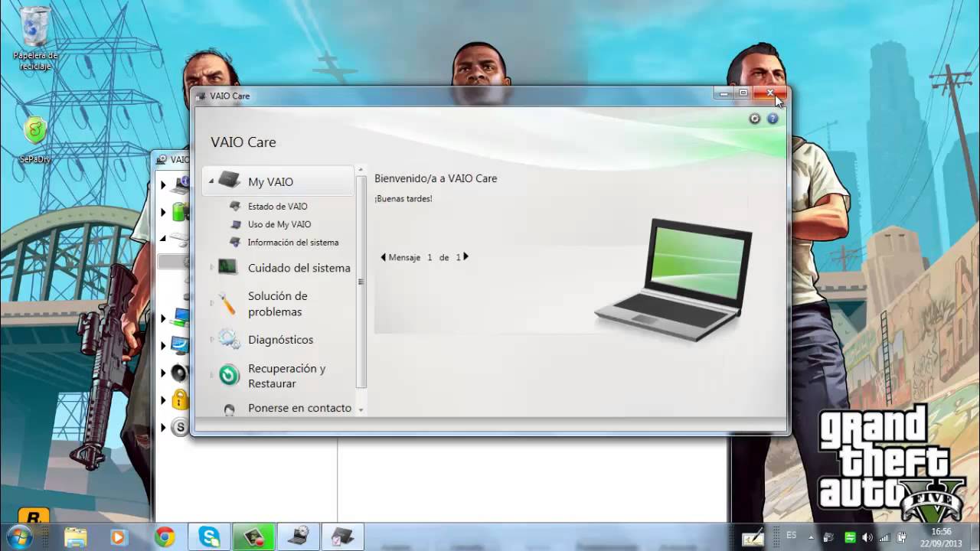Viewport: 980px width, 551px height.
Task: Expand the battery node in background window
Action: point(163,212)
